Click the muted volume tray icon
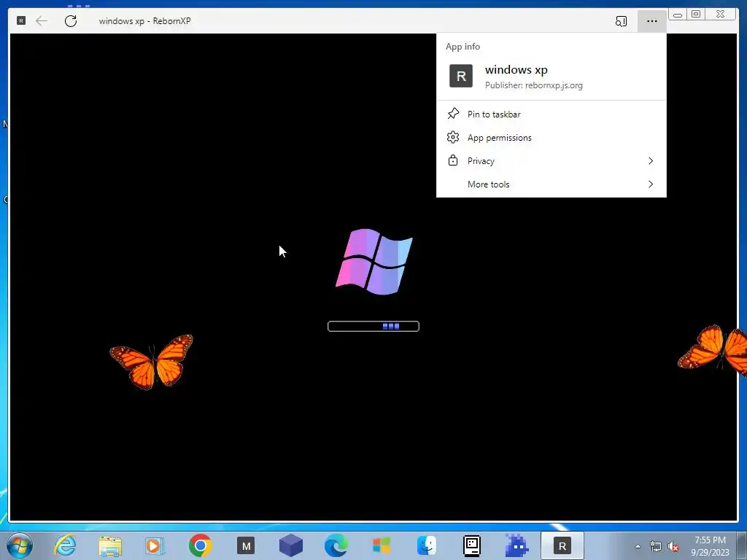 673,546
